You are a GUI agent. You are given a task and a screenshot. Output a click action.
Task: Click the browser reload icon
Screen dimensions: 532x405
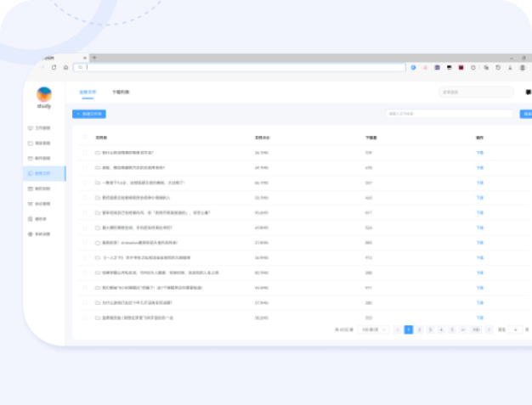coord(54,67)
